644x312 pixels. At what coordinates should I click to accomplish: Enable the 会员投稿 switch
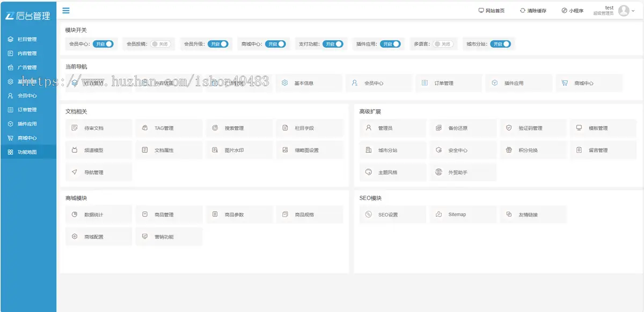tap(160, 44)
